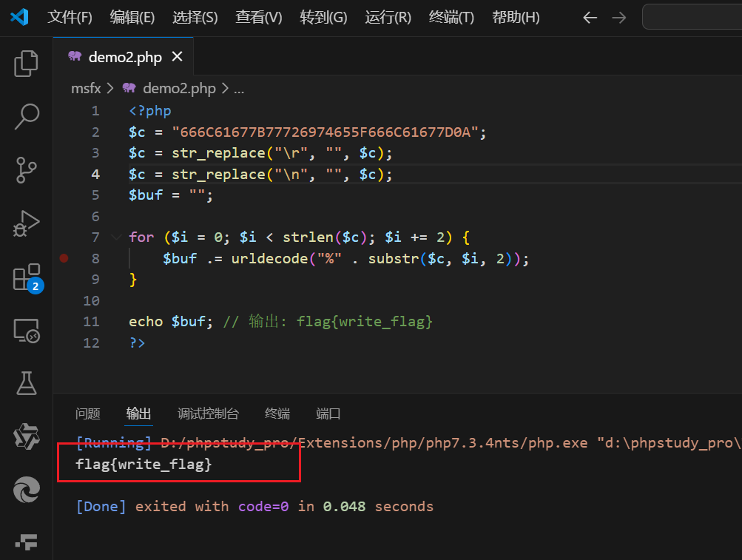The image size is (742, 560).
Task: Click line number 4 in the gutter
Action: click(95, 175)
